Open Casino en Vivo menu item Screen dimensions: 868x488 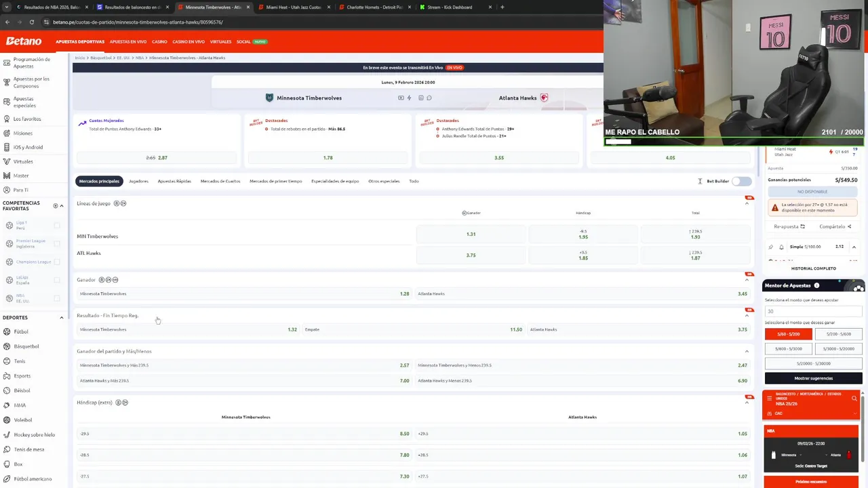[x=189, y=42]
